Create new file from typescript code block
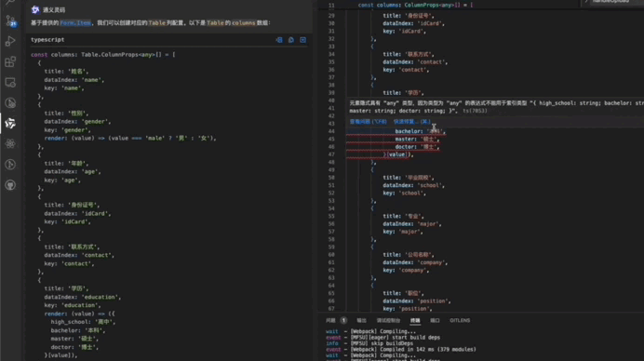 (302, 40)
